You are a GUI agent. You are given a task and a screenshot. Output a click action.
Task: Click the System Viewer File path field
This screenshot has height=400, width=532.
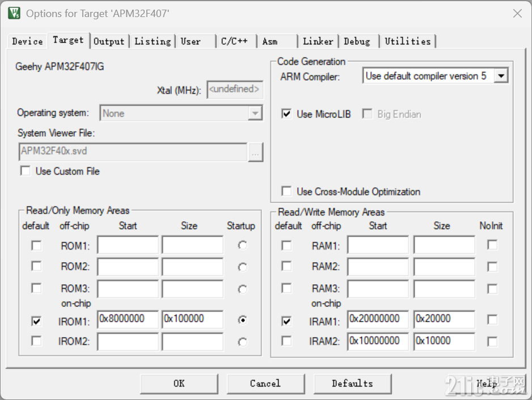(x=133, y=151)
